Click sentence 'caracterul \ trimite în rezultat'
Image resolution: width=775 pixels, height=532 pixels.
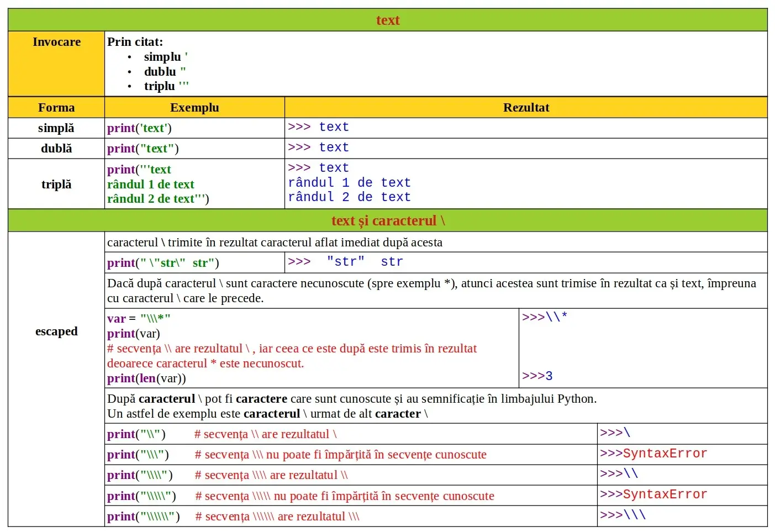click(x=275, y=243)
